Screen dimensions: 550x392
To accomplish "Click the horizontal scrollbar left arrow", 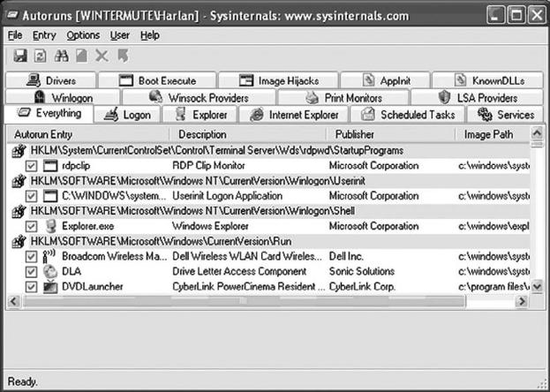I will coord(13,301).
